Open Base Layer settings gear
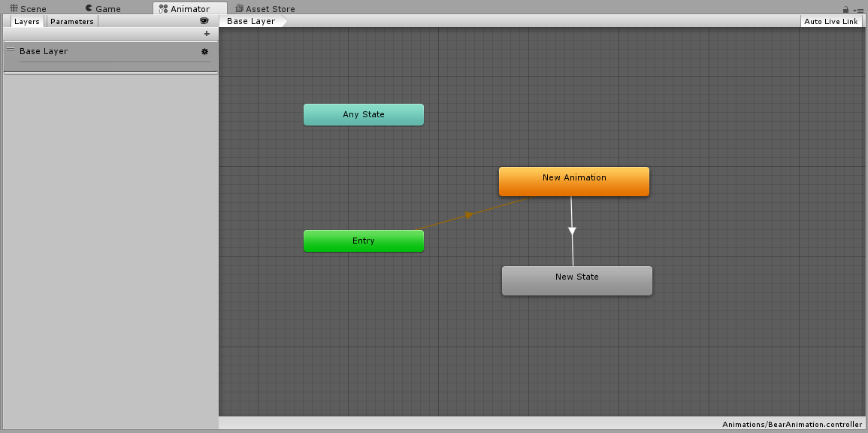868x433 pixels. 204,52
